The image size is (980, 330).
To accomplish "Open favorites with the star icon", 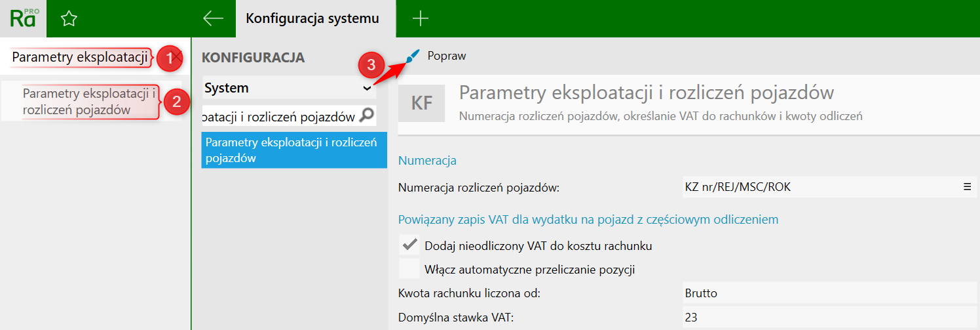I will click(x=69, y=19).
